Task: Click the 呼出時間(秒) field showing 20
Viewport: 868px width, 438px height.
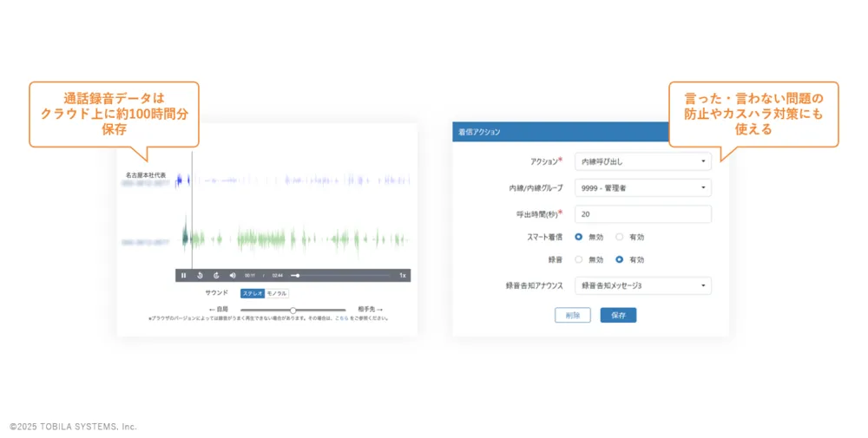Action: (x=642, y=214)
